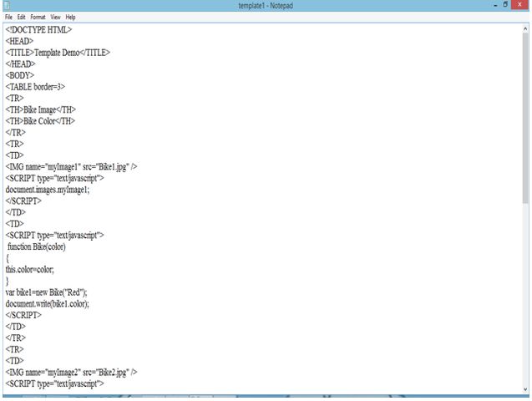This screenshot has width=532, height=401.
Task: Click the TABLE border=3 line
Action: (35, 87)
